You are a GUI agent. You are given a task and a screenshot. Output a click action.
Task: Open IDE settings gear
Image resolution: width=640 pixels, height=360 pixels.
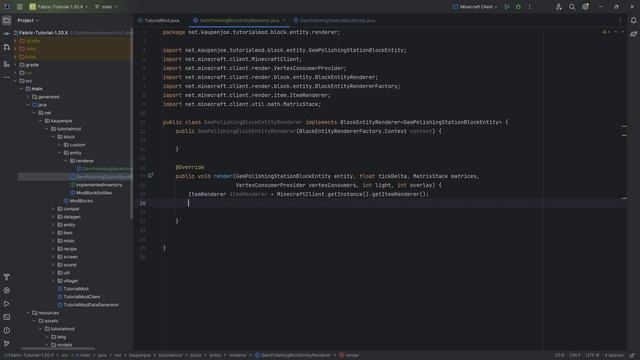point(585,7)
